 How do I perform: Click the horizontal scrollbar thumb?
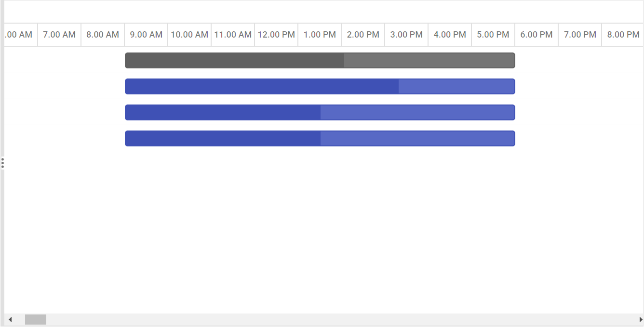36,319
